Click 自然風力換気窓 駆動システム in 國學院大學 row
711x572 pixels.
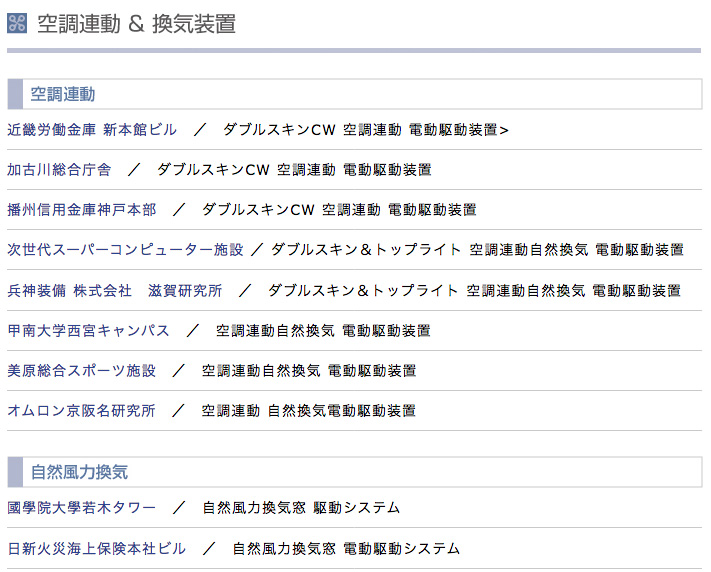tap(301, 508)
